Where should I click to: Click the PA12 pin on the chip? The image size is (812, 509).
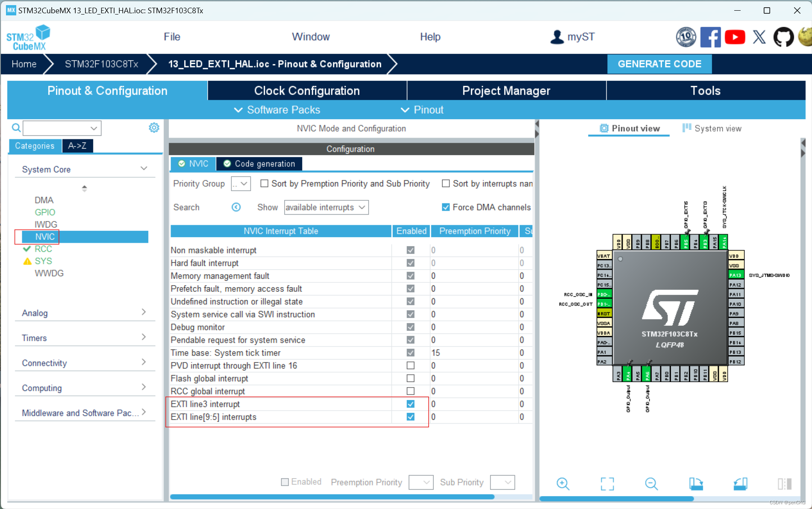coord(736,285)
